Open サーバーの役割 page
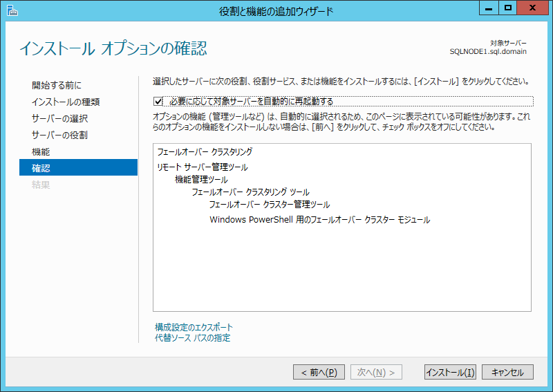The height and width of the screenshot is (392, 553). (x=59, y=135)
